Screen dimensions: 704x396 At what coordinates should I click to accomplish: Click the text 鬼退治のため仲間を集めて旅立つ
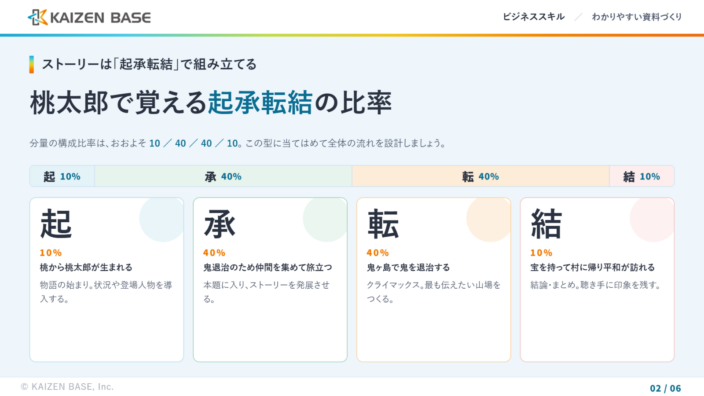(x=268, y=267)
